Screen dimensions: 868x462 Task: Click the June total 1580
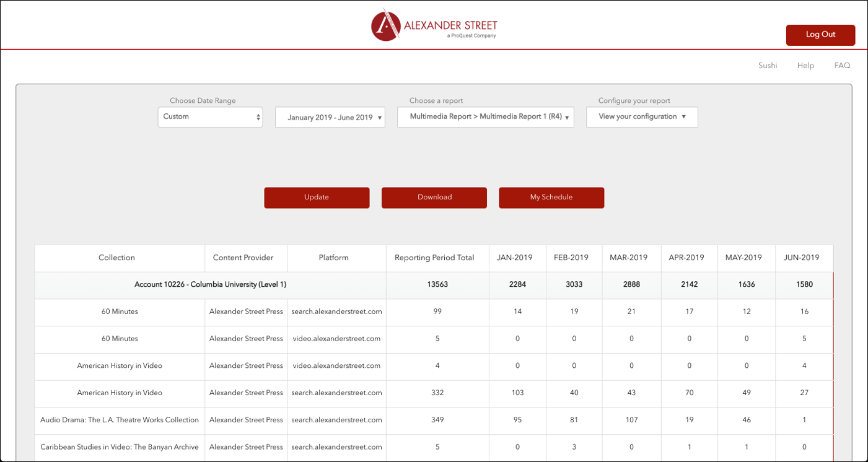tap(804, 285)
